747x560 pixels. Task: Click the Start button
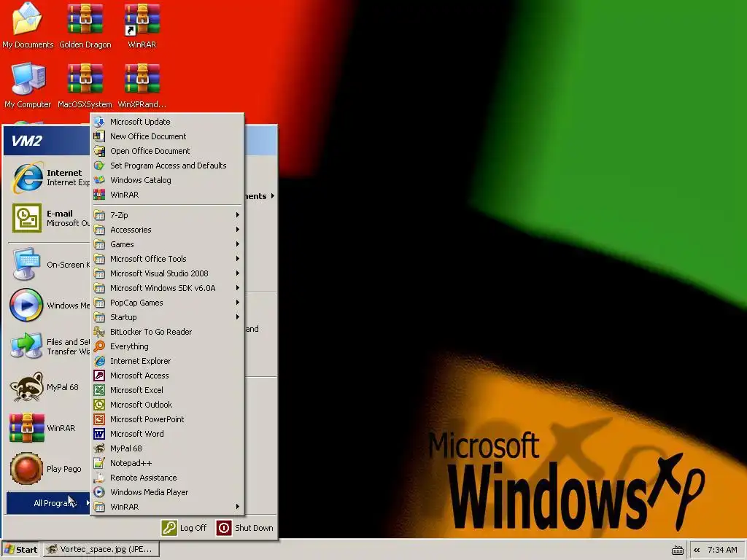(21, 550)
